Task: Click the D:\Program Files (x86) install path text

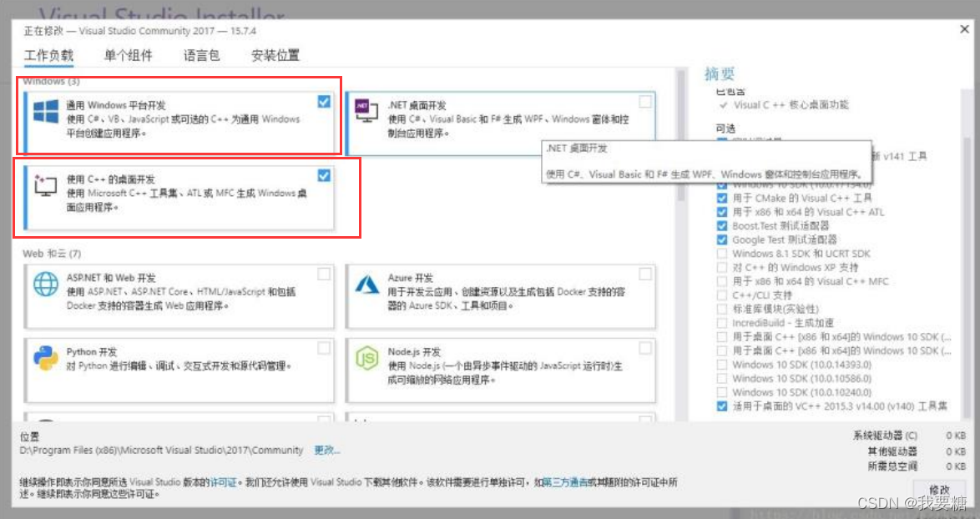Action: point(161,451)
